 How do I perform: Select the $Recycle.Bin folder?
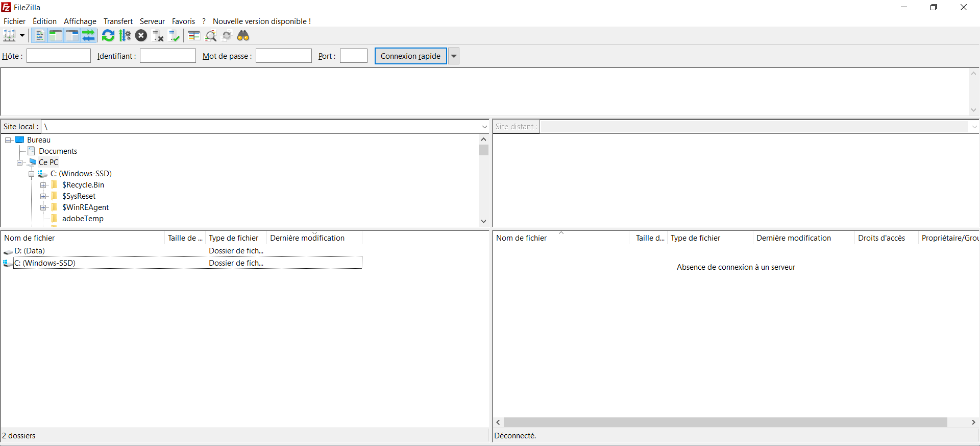tap(83, 185)
